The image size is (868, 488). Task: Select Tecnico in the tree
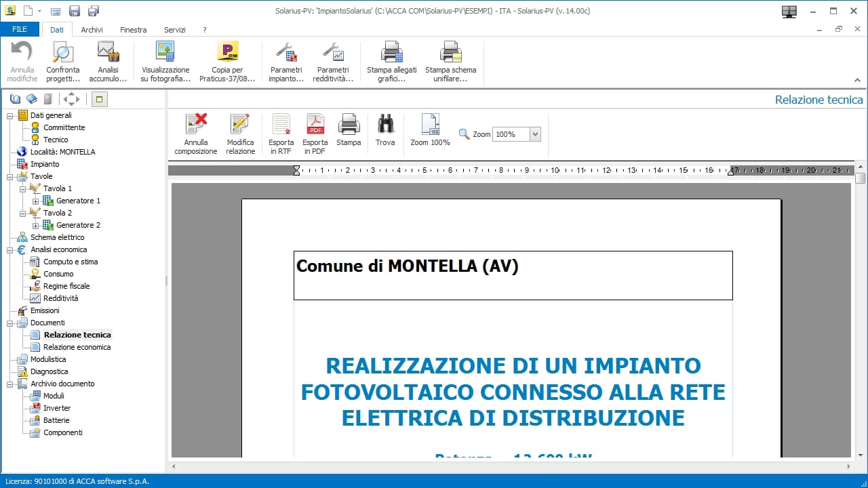56,140
